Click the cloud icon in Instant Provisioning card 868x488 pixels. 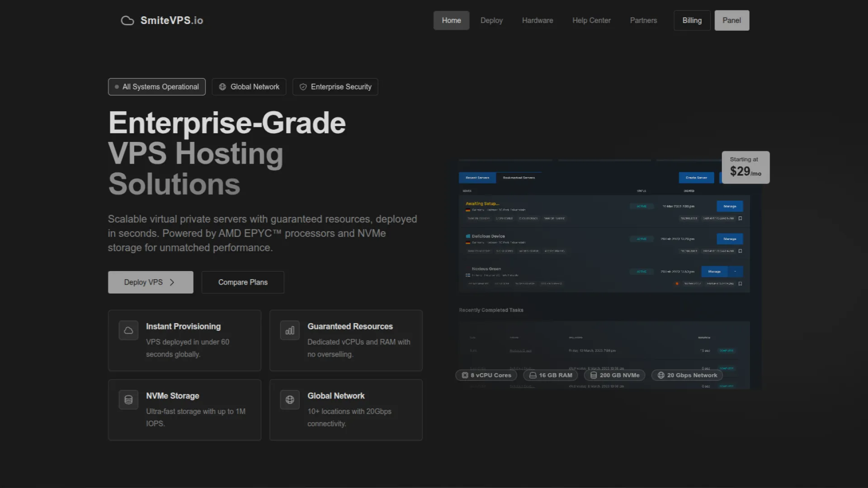pos(128,330)
